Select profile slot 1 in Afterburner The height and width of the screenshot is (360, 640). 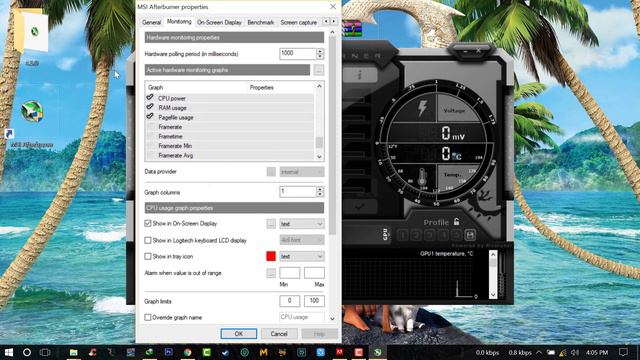tap(403, 236)
